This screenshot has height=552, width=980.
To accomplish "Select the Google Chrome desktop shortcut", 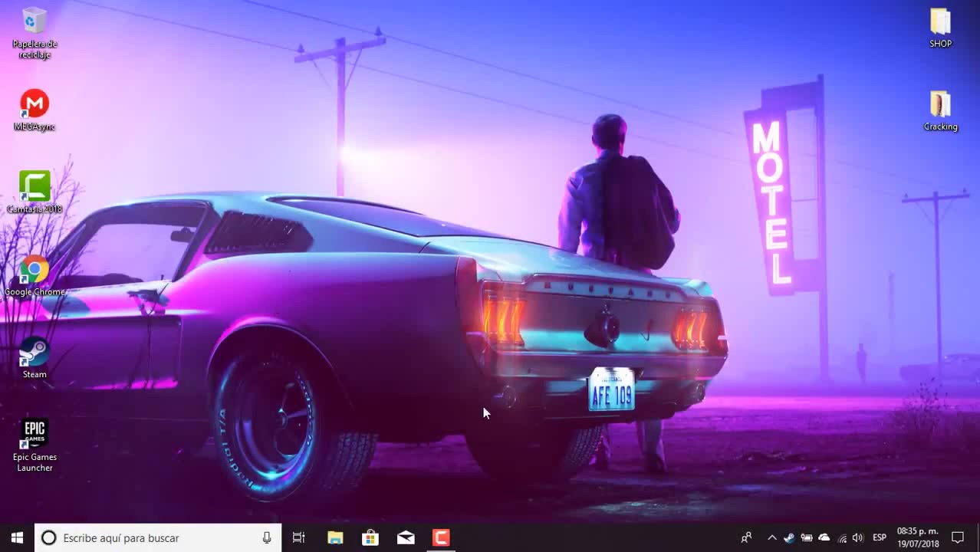I will tap(35, 275).
